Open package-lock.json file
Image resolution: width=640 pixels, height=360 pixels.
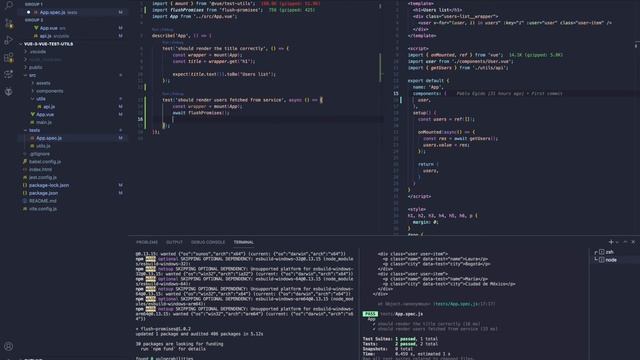click(49, 185)
